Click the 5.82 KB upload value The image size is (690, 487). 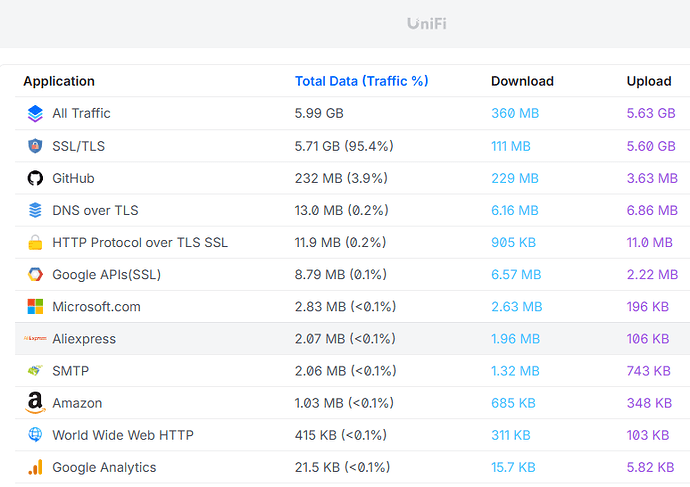pos(650,467)
